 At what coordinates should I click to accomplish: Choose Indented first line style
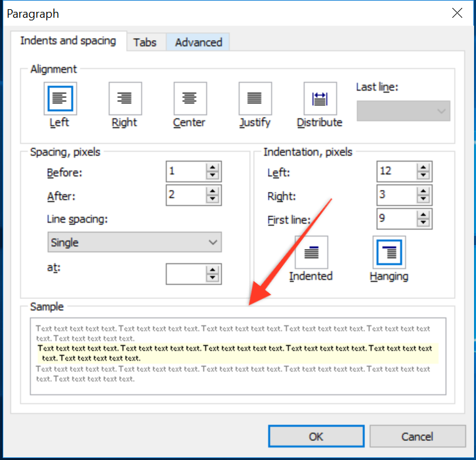pos(311,252)
